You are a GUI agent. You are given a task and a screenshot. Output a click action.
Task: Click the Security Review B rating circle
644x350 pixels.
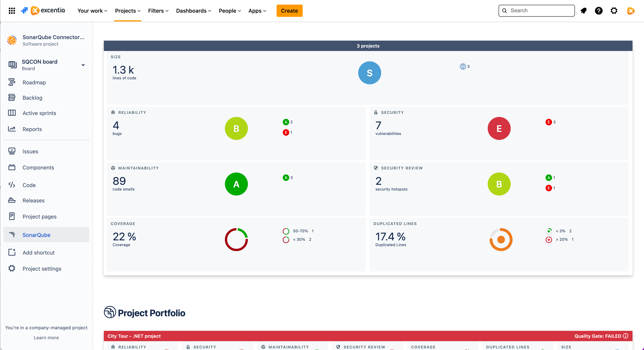(x=499, y=184)
